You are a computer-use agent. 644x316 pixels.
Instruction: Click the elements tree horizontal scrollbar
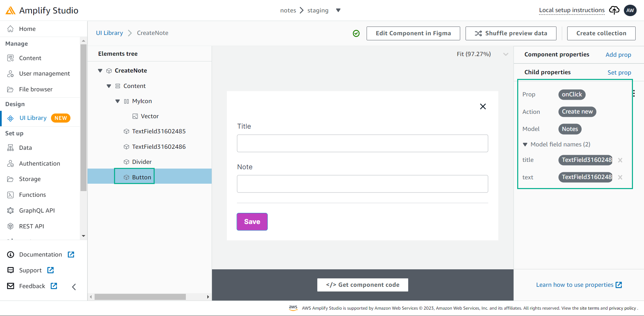140,297
